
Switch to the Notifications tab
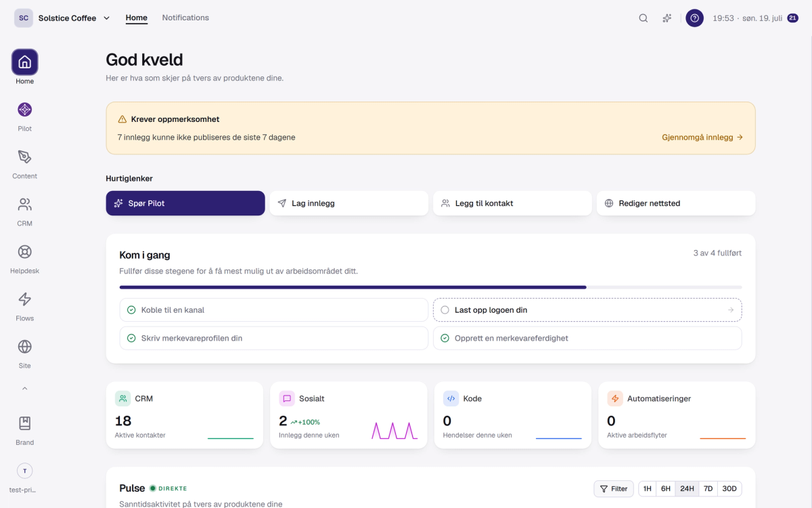(x=185, y=18)
